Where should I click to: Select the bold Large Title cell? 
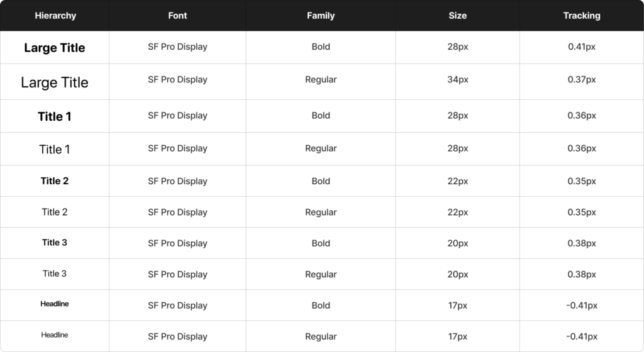click(x=55, y=48)
